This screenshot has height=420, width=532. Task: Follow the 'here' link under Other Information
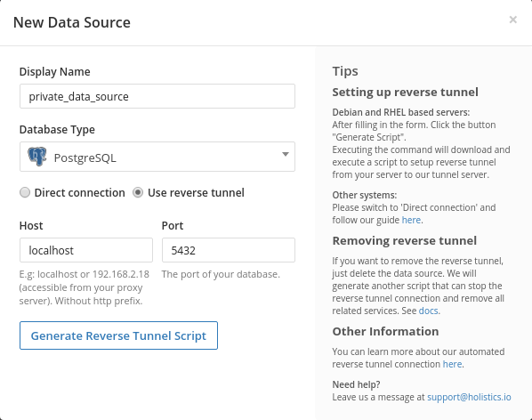452,364
